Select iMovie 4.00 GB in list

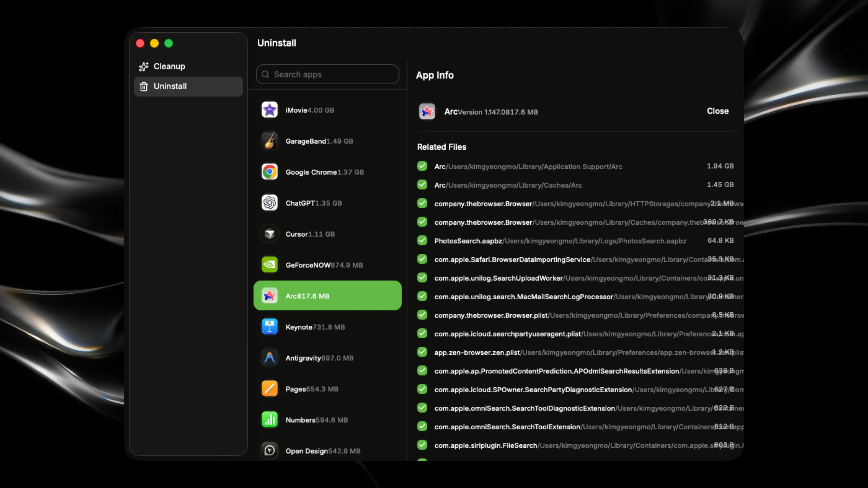(x=327, y=110)
